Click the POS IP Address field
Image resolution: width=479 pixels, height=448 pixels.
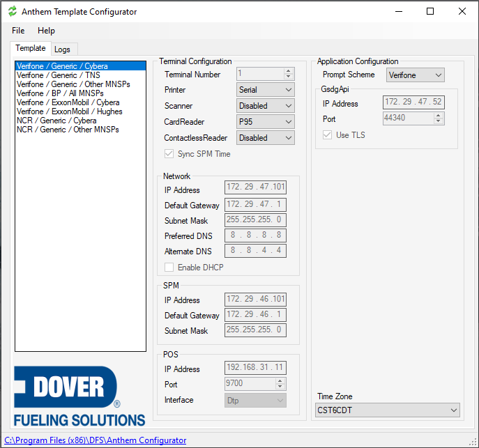click(x=255, y=367)
